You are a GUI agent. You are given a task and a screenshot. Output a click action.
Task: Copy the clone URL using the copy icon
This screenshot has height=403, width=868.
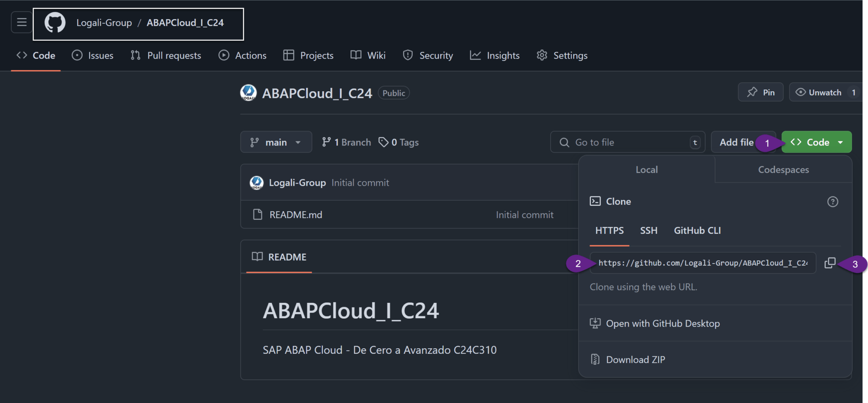click(830, 263)
